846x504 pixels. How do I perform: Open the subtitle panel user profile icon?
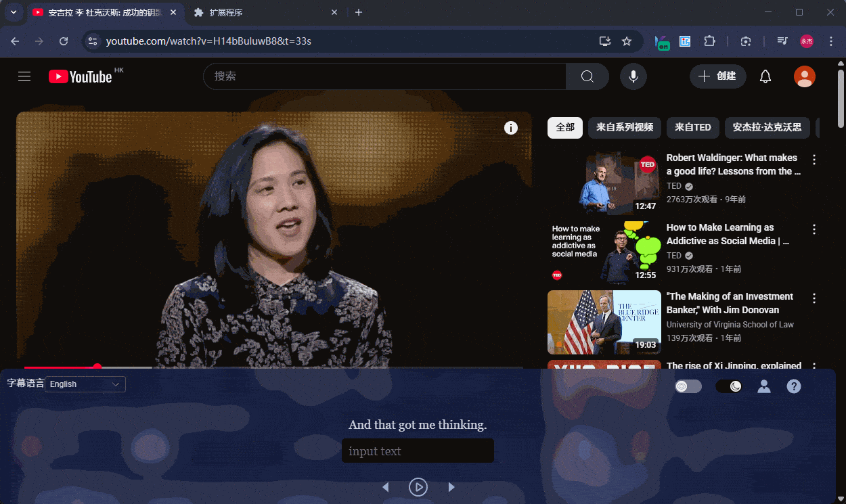pos(764,386)
